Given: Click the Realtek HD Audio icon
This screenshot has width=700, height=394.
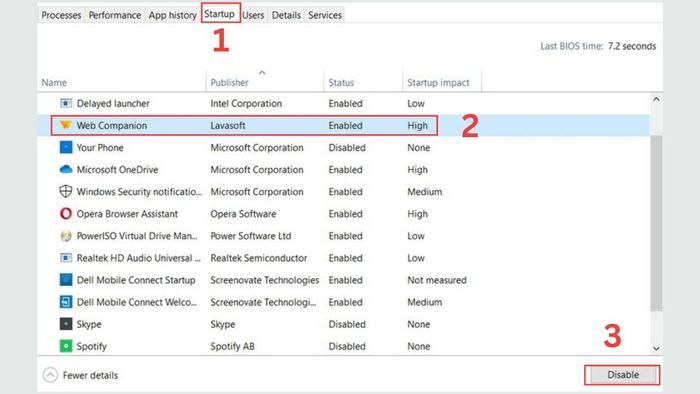Looking at the screenshot, I should [x=66, y=258].
